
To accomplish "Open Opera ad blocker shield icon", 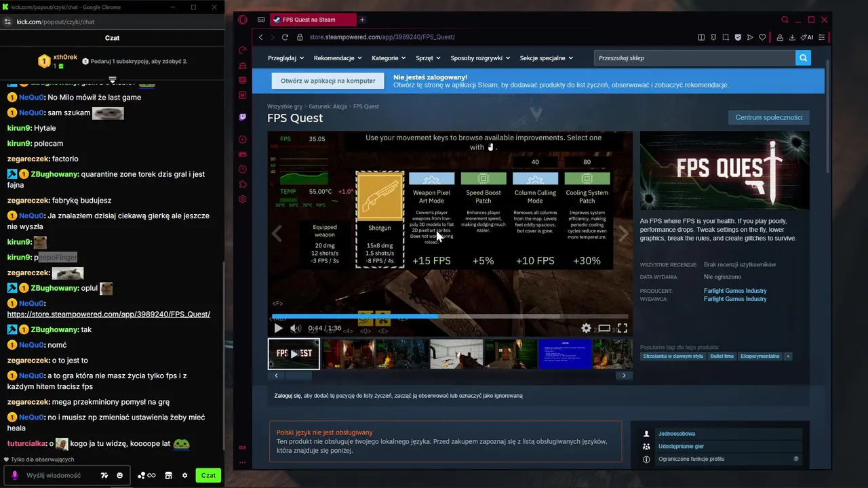I will point(738,37).
